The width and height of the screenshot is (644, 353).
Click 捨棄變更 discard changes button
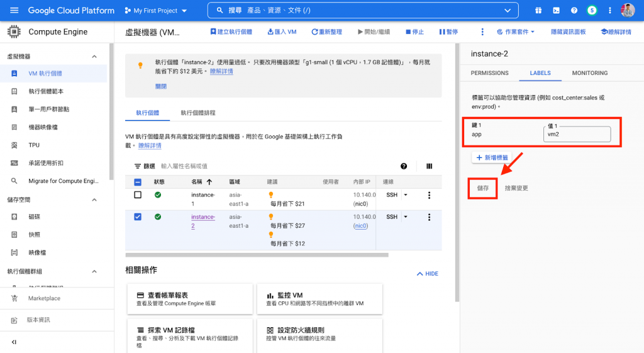click(516, 188)
